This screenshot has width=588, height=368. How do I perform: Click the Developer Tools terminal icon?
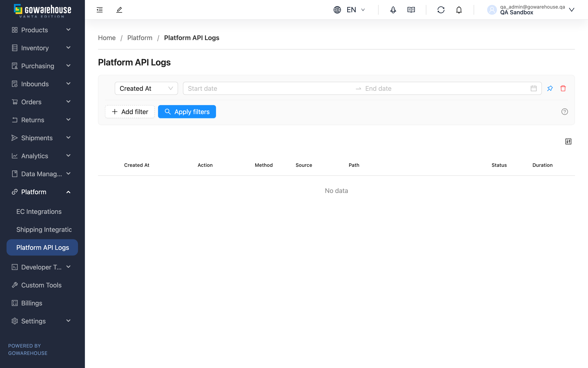coord(15,267)
